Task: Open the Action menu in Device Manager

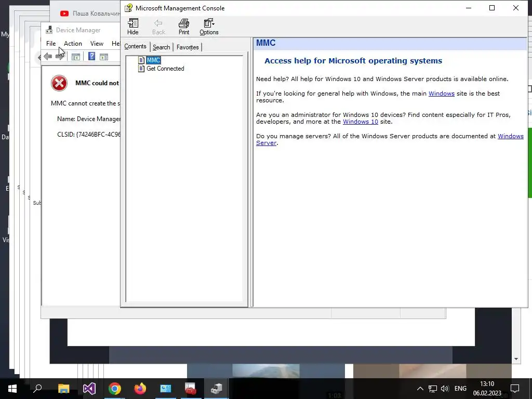Action: click(x=73, y=44)
